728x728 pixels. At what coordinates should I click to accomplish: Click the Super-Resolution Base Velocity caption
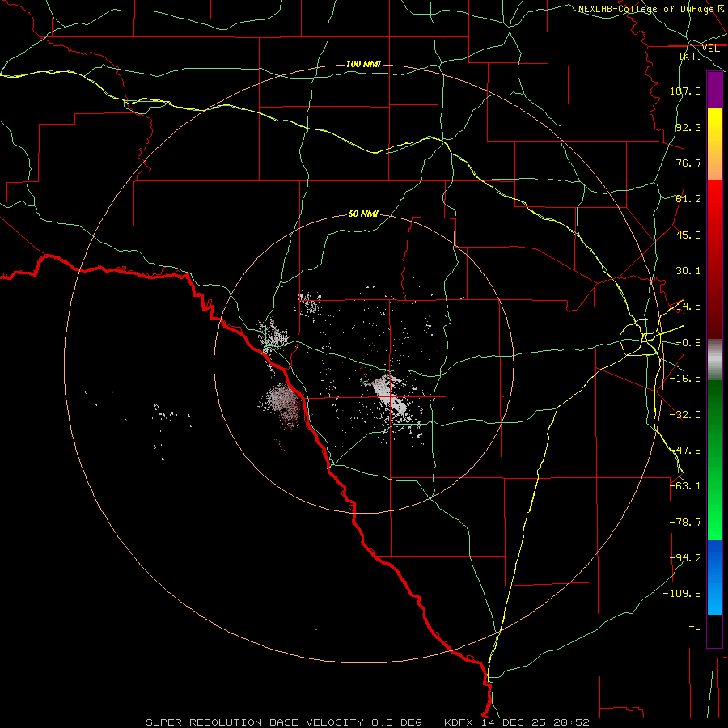coord(368,722)
